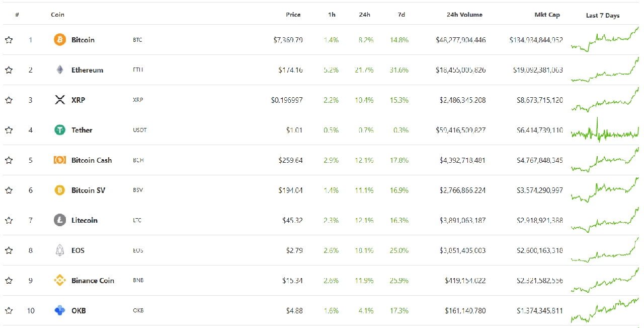The image size is (644, 328).
Task: Click Bitcoin's price $7,369.79
Action: (x=288, y=40)
